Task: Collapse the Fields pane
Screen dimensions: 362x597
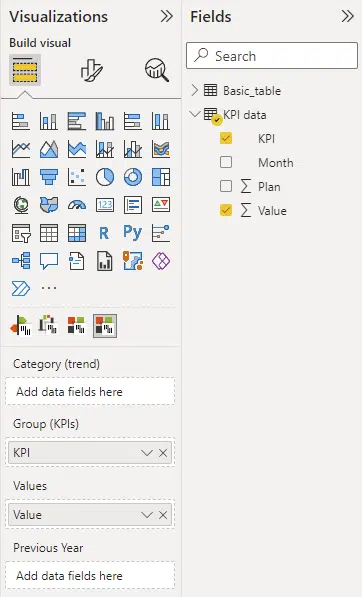Action: (x=348, y=16)
